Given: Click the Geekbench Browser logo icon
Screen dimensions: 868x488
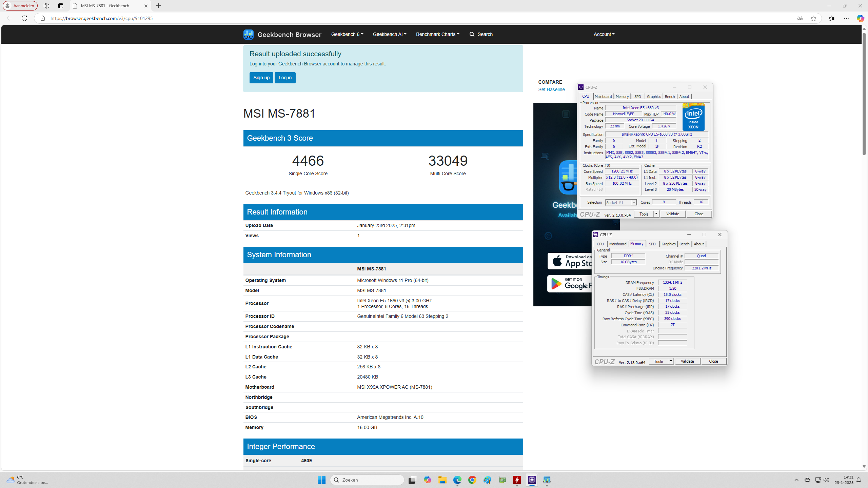Looking at the screenshot, I should [248, 34].
